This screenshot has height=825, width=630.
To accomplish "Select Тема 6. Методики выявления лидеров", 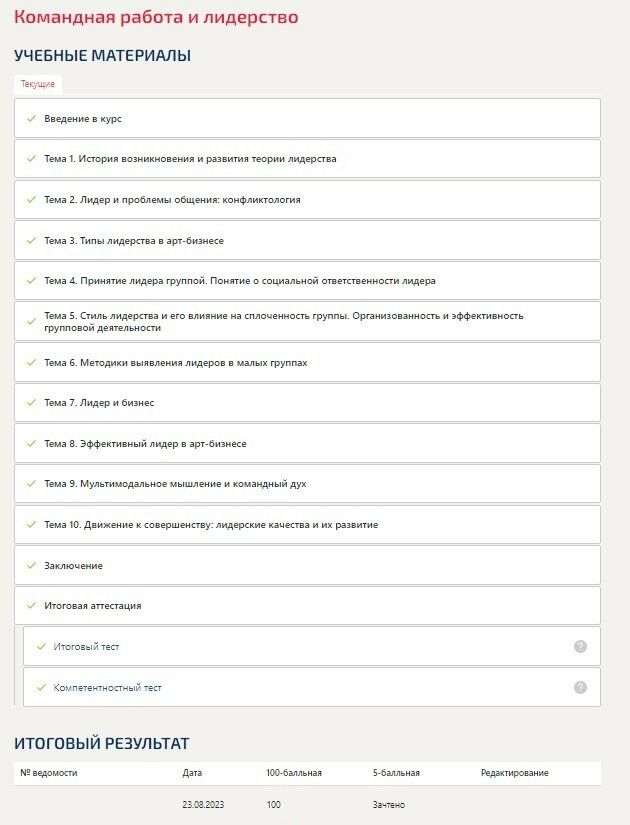I will click(x=175, y=362).
